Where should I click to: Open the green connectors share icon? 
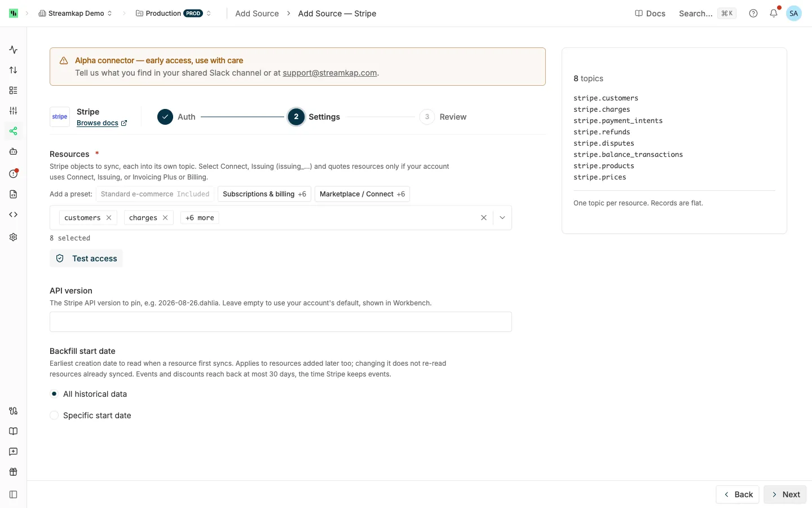point(14,131)
